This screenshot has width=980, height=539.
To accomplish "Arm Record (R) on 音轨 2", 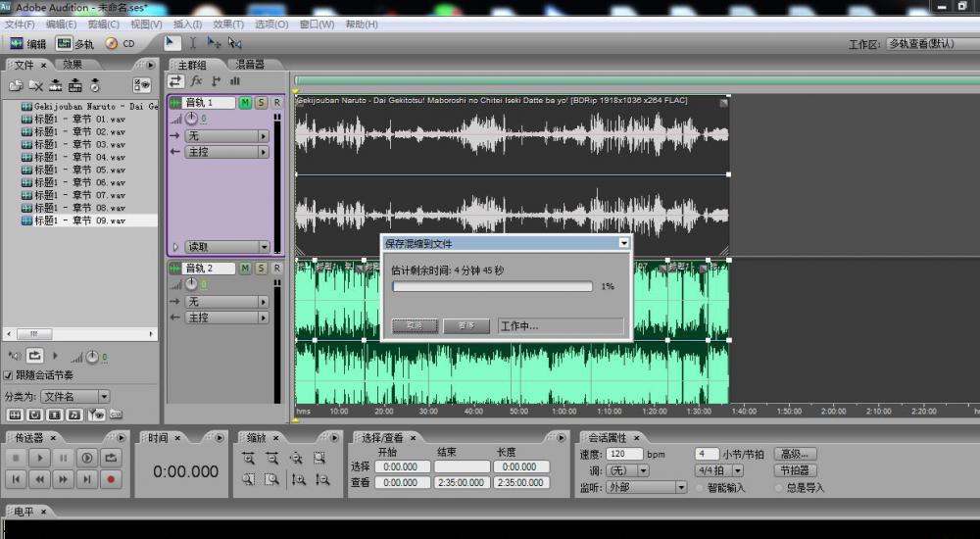I will [276, 269].
